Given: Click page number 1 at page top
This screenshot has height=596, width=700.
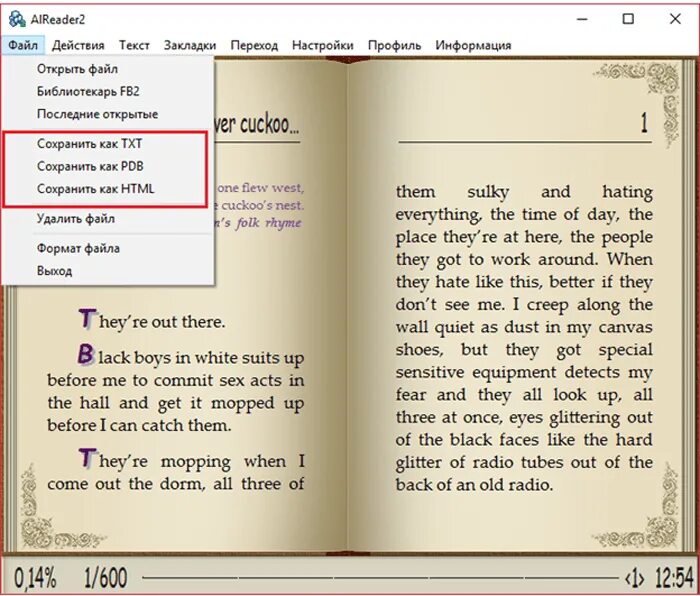Looking at the screenshot, I should [644, 123].
